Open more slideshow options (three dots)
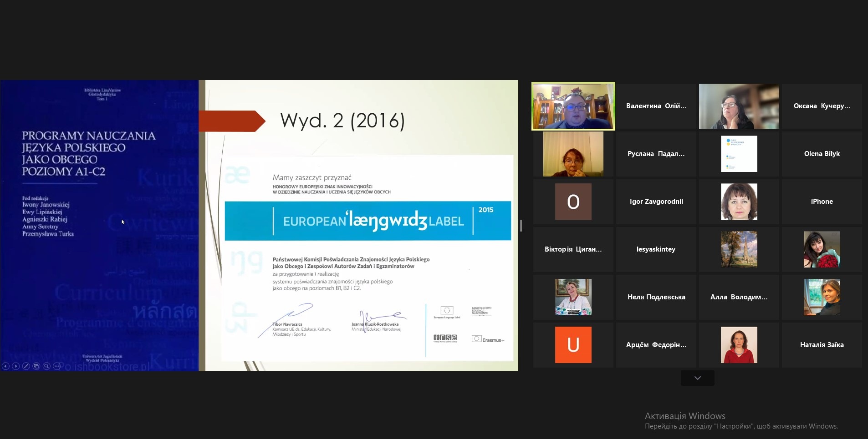Image resolution: width=868 pixels, height=439 pixels. 57,366
